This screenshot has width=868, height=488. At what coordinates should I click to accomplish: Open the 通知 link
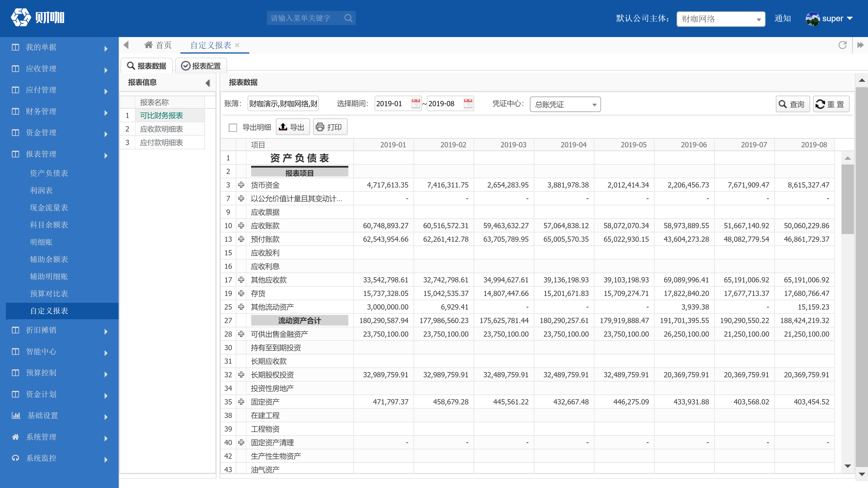(782, 18)
